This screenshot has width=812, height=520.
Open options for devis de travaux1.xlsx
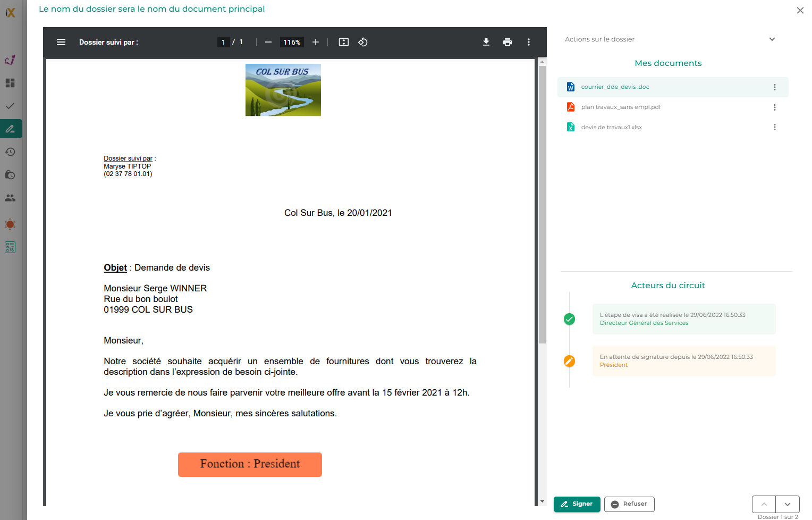[x=775, y=127]
